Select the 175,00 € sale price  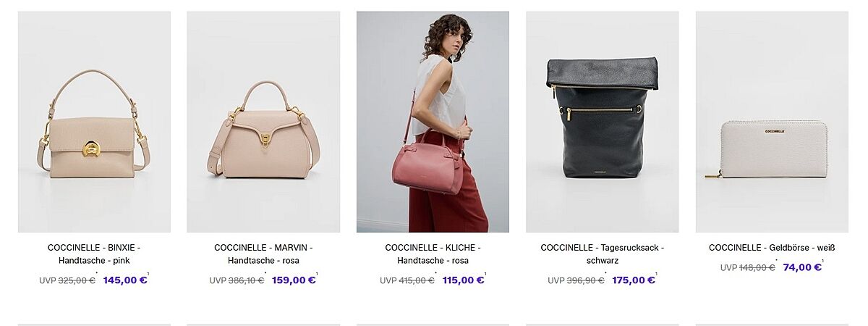(634, 280)
